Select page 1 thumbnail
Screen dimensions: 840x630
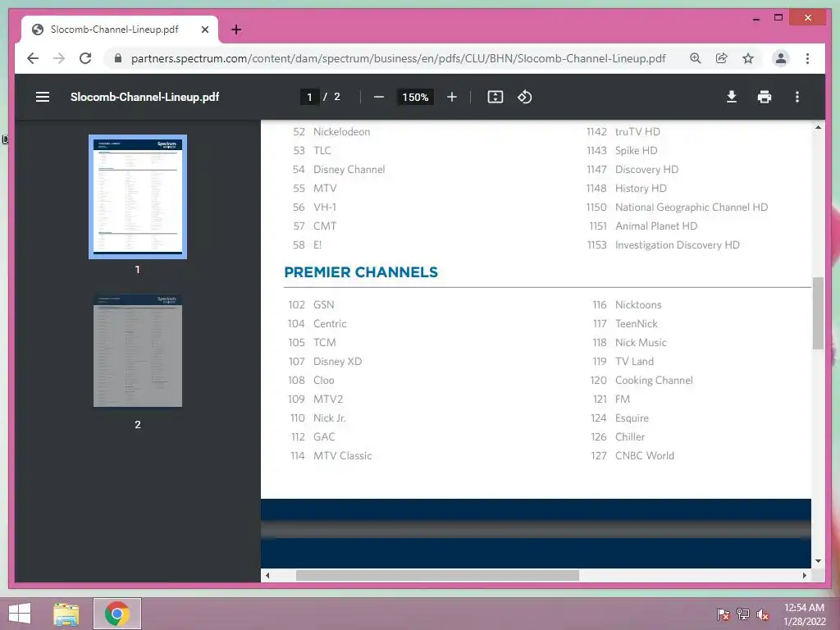click(x=138, y=197)
